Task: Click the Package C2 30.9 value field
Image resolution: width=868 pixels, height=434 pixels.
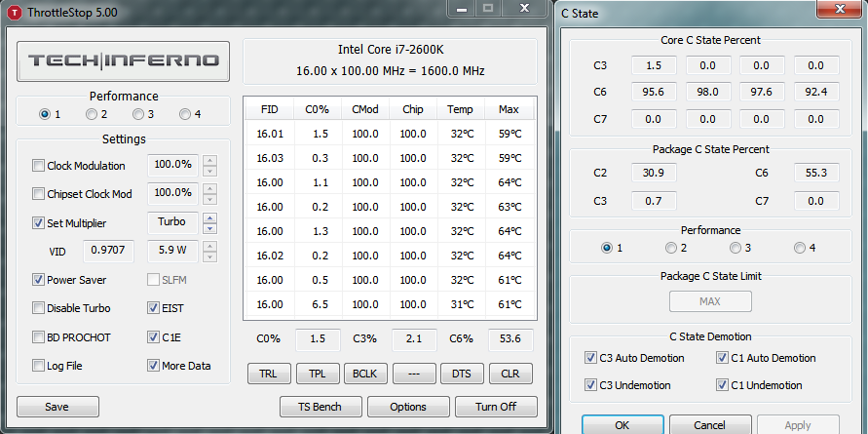Action: tap(654, 173)
